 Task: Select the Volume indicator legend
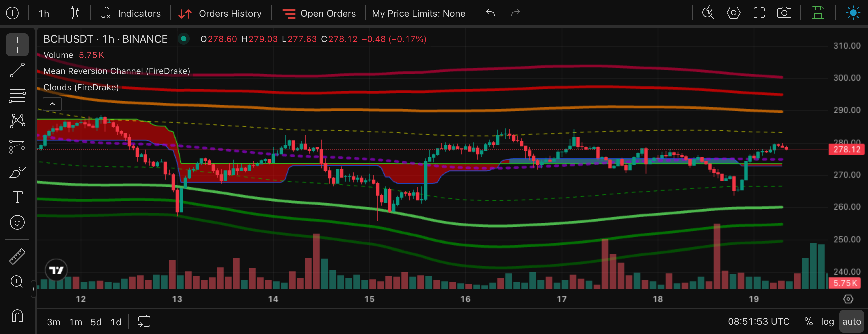tap(58, 55)
